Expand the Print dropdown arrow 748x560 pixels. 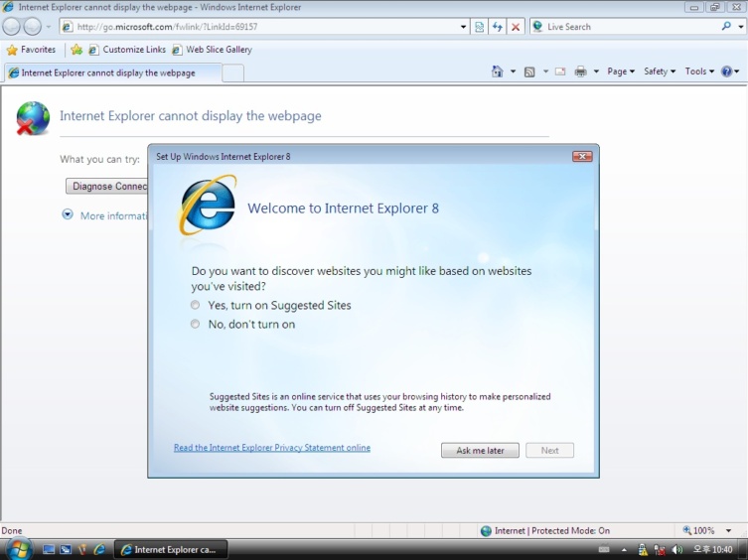pos(596,71)
